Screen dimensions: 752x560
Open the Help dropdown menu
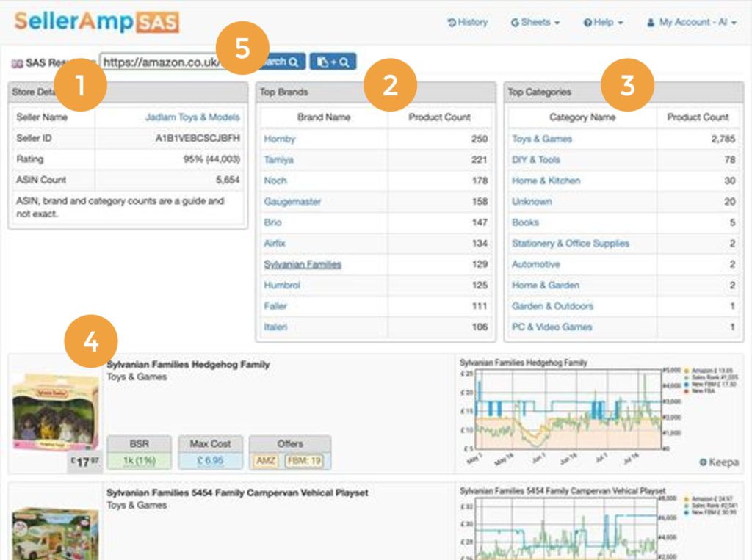point(603,22)
